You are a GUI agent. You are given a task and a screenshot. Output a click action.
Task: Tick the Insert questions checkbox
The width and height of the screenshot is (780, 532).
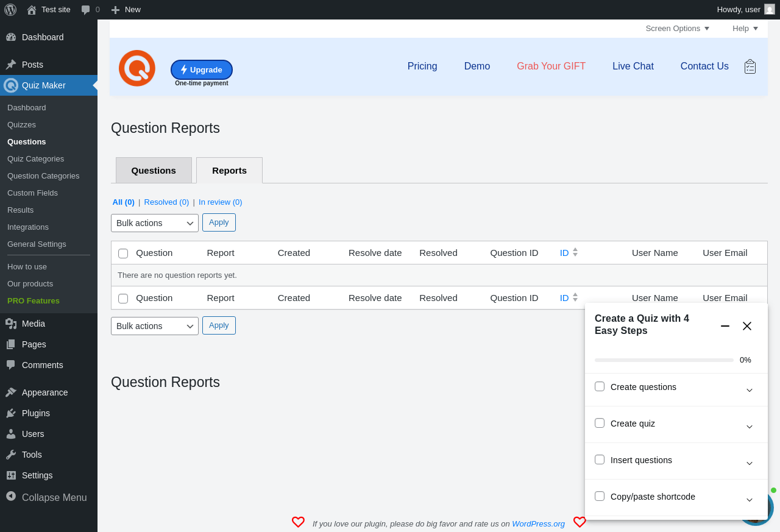(600, 459)
